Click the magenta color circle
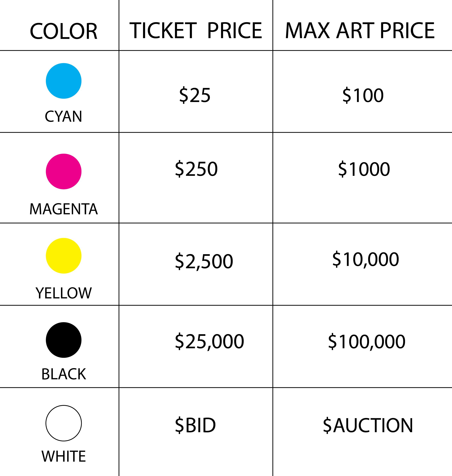 [x=64, y=171]
